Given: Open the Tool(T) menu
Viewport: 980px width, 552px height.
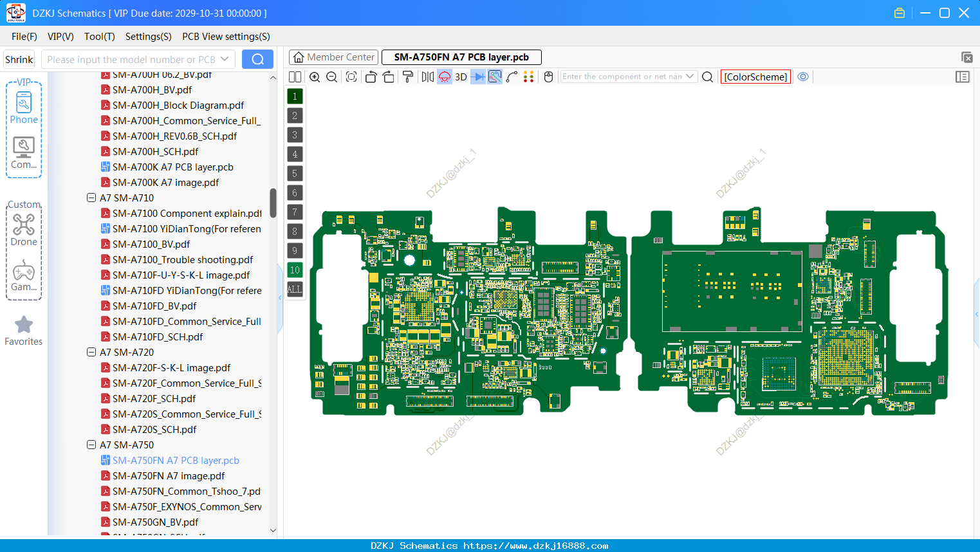Looking at the screenshot, I should [x=100, y=37].
